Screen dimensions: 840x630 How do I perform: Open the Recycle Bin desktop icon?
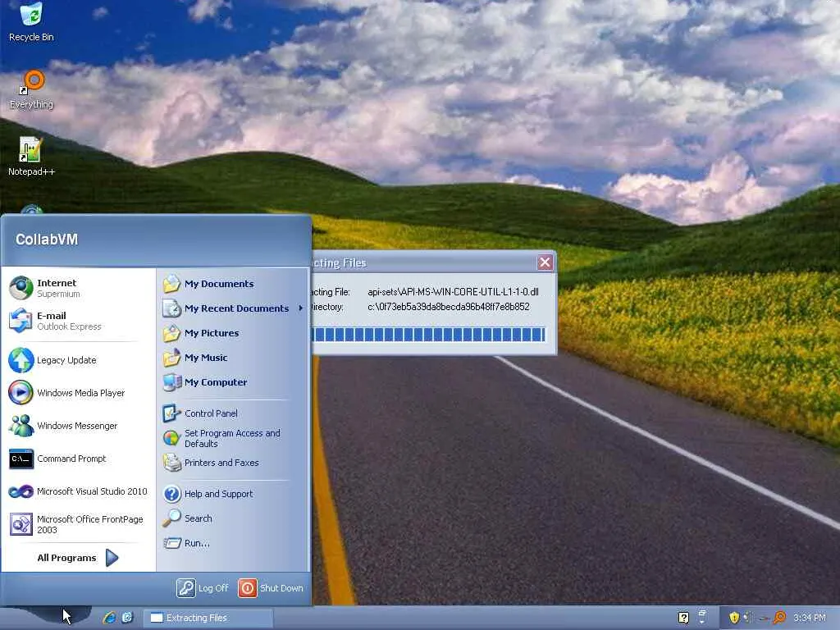click(x=31, y=21)
